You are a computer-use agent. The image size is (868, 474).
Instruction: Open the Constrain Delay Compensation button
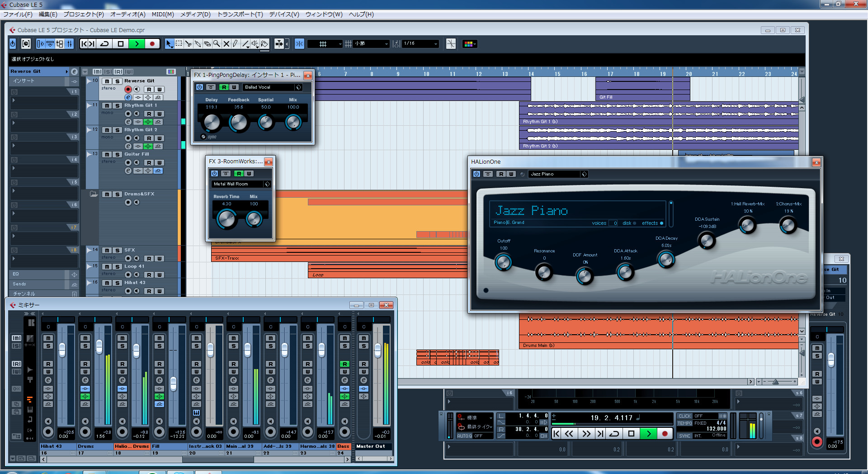(26, 44)
